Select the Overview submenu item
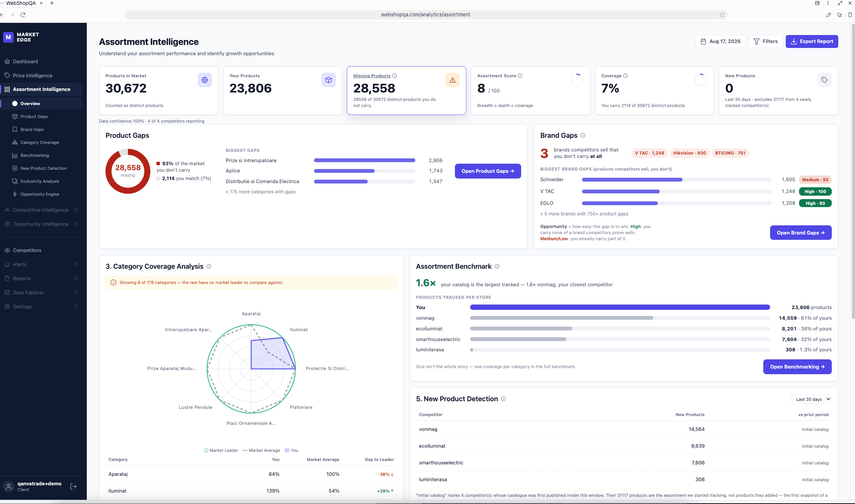The image size is (855, 504). (41, 104)
